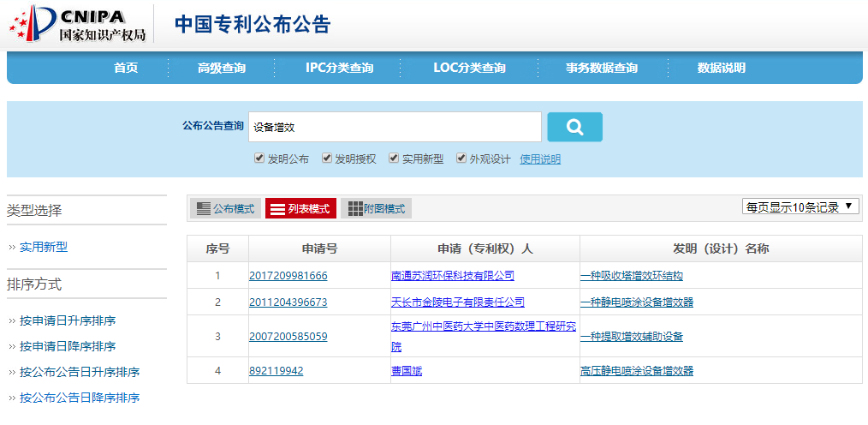Open the 每页显示10条记录 dropdown
The width and height of the screenshot is (868, 425).
click(800, 207)
